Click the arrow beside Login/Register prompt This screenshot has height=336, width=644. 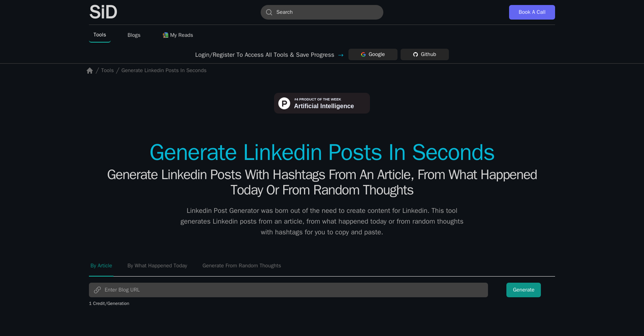pos(341,55)
